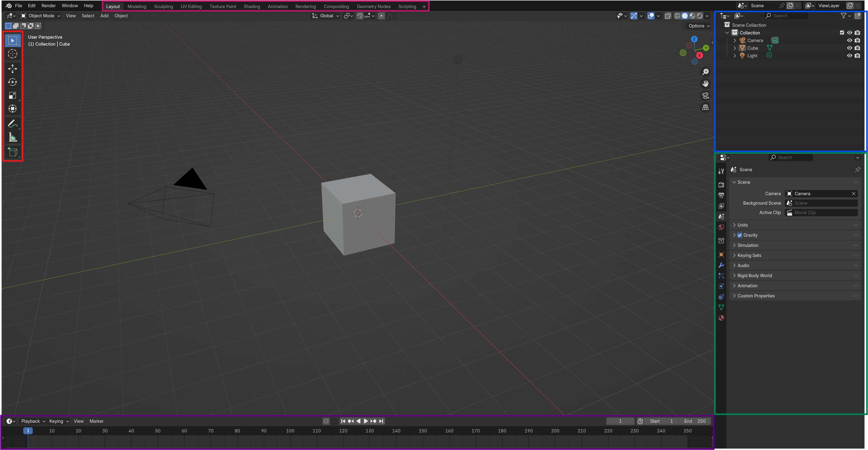This screenshot has width=868, height=450.
Task: Click the Marker menu in timeline
Action: 97,421
